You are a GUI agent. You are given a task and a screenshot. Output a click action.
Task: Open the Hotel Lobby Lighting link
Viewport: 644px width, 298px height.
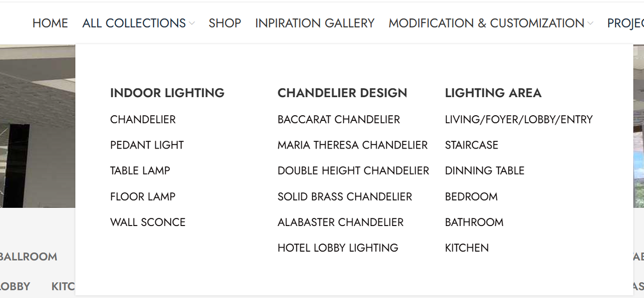tap(338, 248)
